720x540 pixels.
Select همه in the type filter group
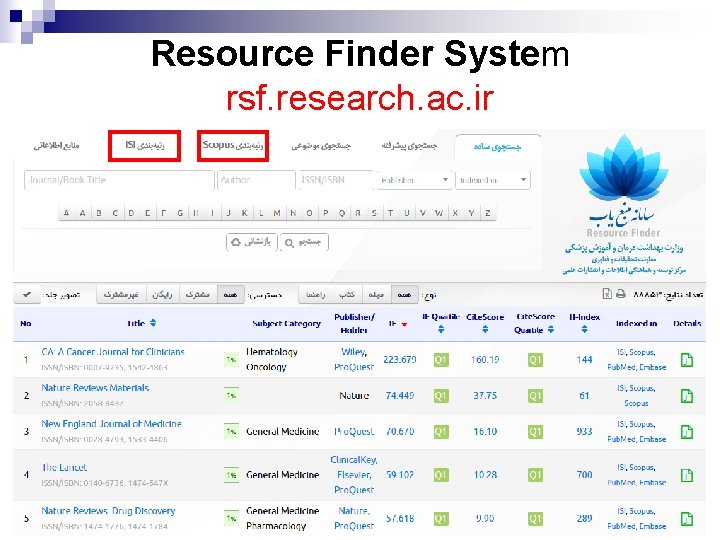(x=404, y=294)
